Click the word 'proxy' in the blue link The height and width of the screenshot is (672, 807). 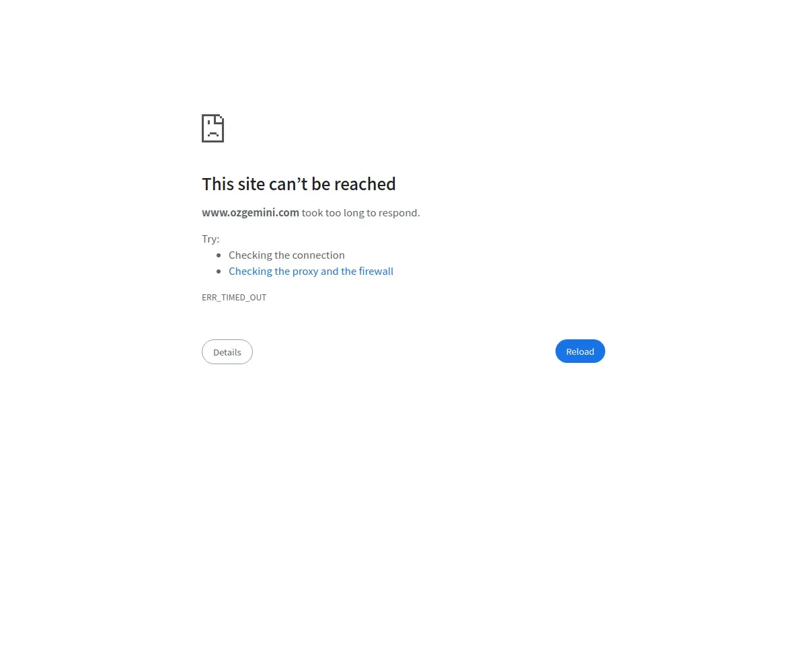click(305, 272)
